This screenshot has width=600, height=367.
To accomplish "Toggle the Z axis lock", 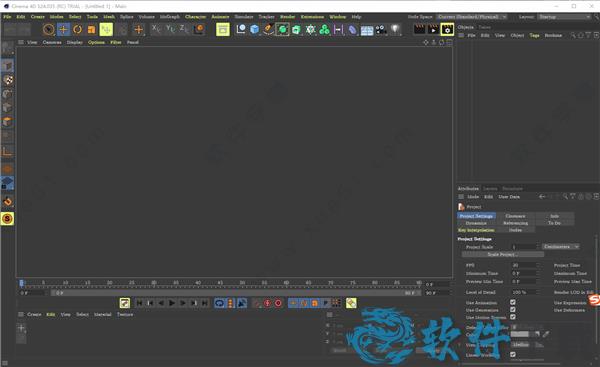I will click(x=184, y=29).
